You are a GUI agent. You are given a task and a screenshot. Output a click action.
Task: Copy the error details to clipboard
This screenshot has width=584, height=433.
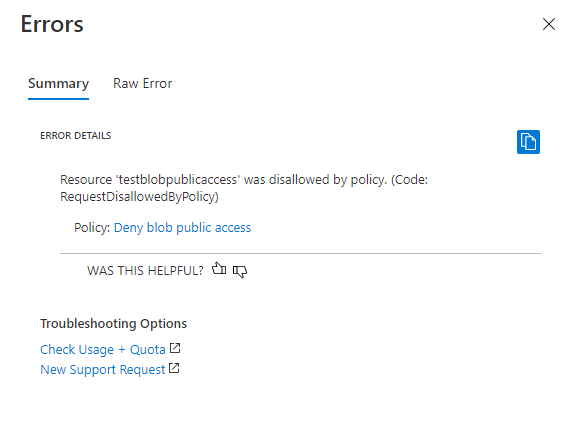528,142
